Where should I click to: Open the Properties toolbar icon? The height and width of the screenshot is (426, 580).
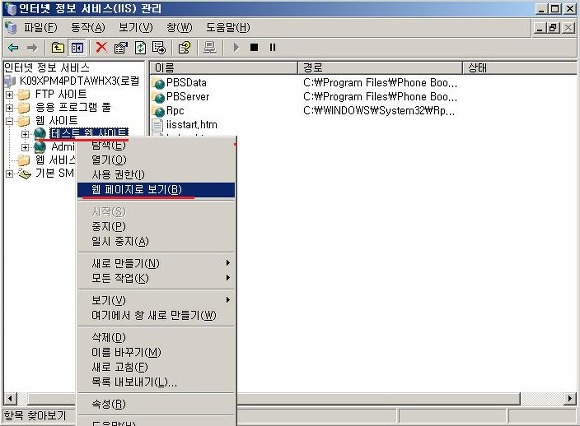point(121,48)
